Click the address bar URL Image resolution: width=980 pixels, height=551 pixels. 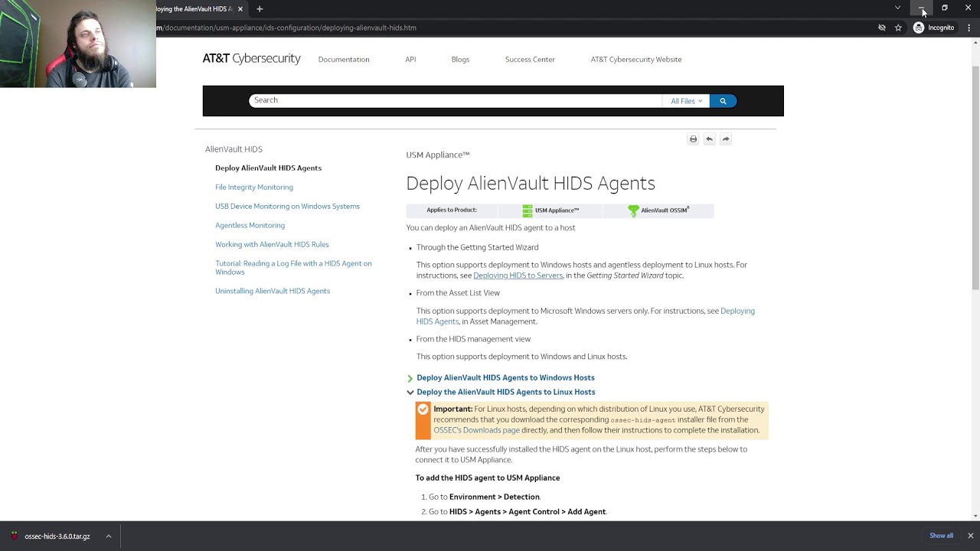pos(286,28)
